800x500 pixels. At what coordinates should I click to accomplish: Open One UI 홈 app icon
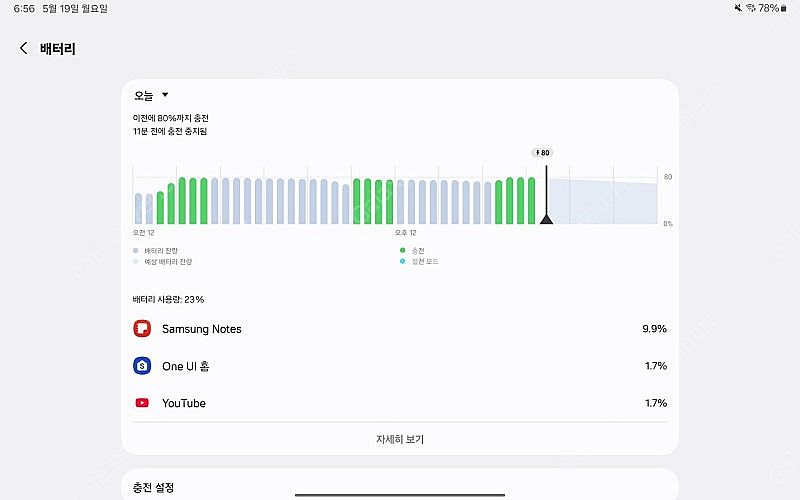pos(142,366)
